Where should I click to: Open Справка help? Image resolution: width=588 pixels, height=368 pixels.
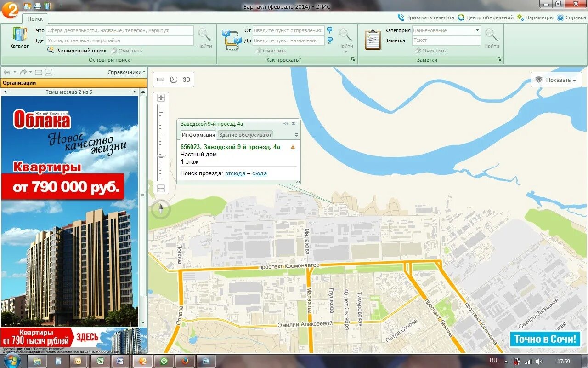pos(571,17)
